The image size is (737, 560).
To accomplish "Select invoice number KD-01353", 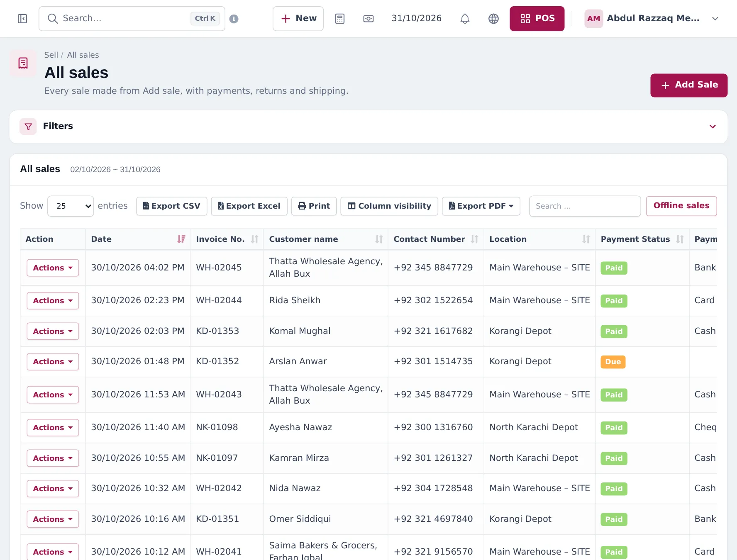I will pyautogui.click(x=217, y=331).
